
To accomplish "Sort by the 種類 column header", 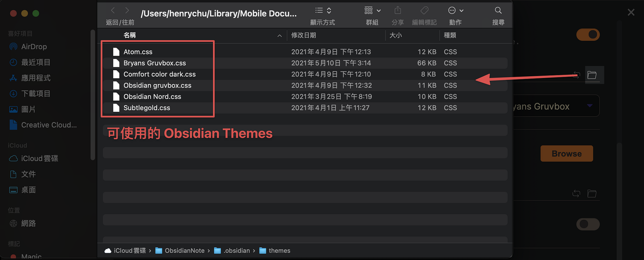I will click(x=450, y=35).
